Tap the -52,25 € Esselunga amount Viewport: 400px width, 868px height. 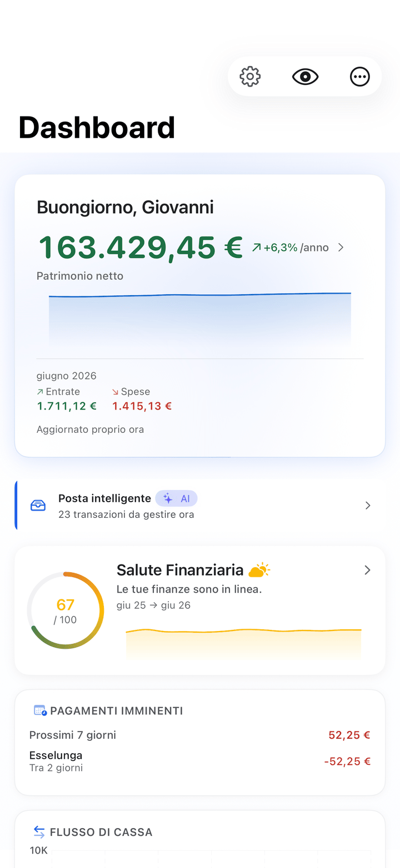click(347, 761)
